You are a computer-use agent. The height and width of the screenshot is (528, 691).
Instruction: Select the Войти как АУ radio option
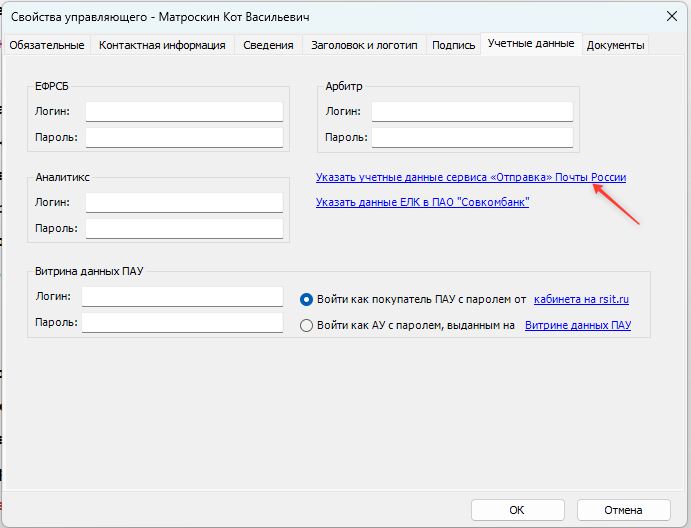click(x=306, y=326)
